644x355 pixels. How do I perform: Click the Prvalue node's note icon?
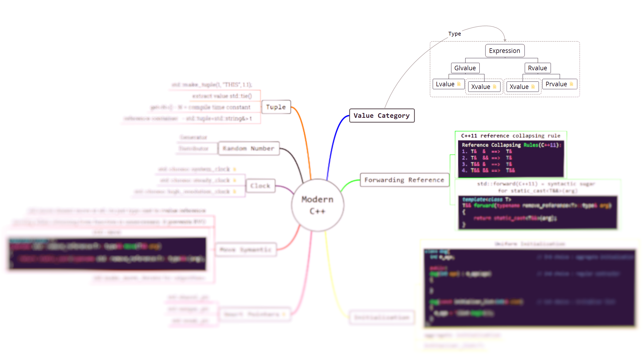pyautogui.click(x=571, y=84)
